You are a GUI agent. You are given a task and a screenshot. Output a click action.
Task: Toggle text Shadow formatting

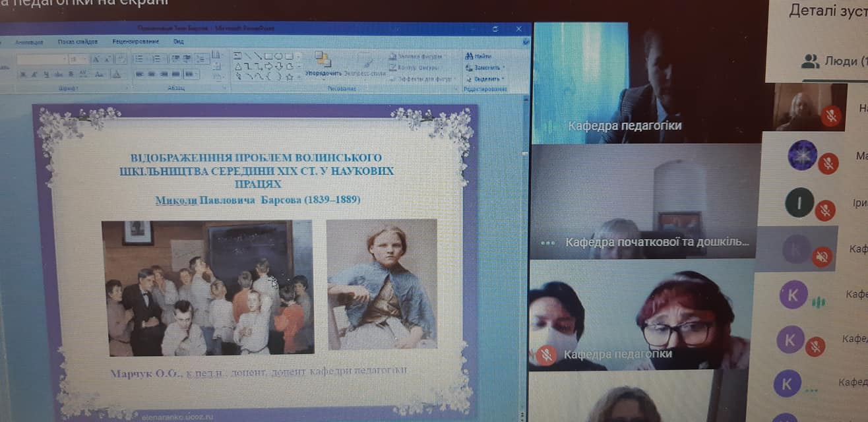coord(71,75)
